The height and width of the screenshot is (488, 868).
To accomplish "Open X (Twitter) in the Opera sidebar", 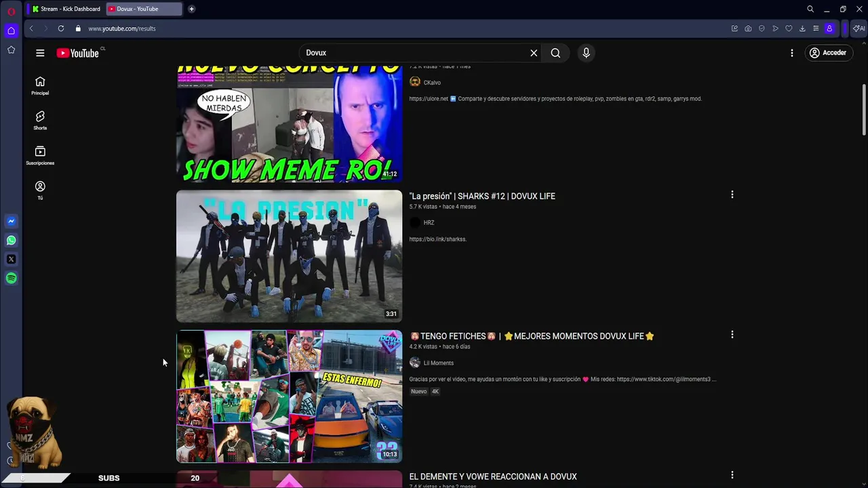I will [x=11, y=259].
